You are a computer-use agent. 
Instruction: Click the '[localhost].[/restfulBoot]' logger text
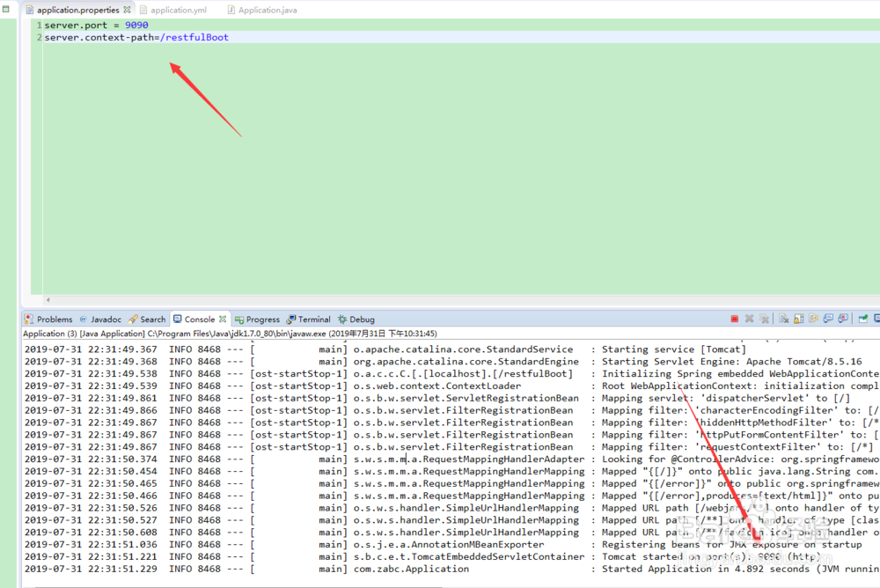[498, 374]
